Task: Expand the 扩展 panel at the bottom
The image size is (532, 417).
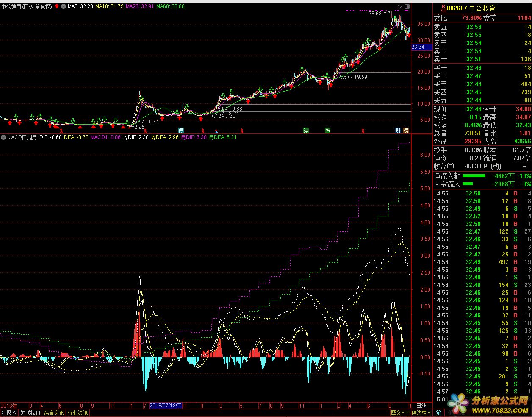Action: (x=8, y=413)
